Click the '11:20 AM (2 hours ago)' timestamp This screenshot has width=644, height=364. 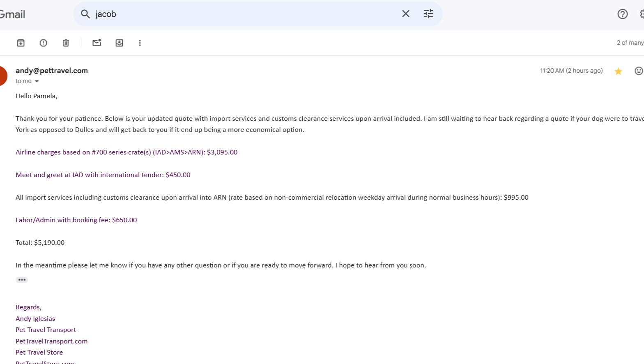[571, 71]
